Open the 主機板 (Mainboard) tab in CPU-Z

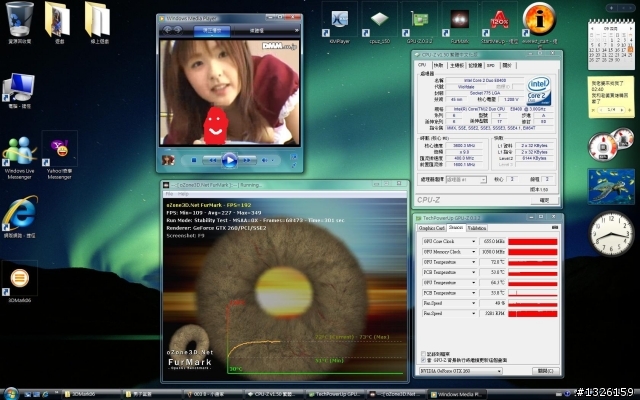point(456,65)
